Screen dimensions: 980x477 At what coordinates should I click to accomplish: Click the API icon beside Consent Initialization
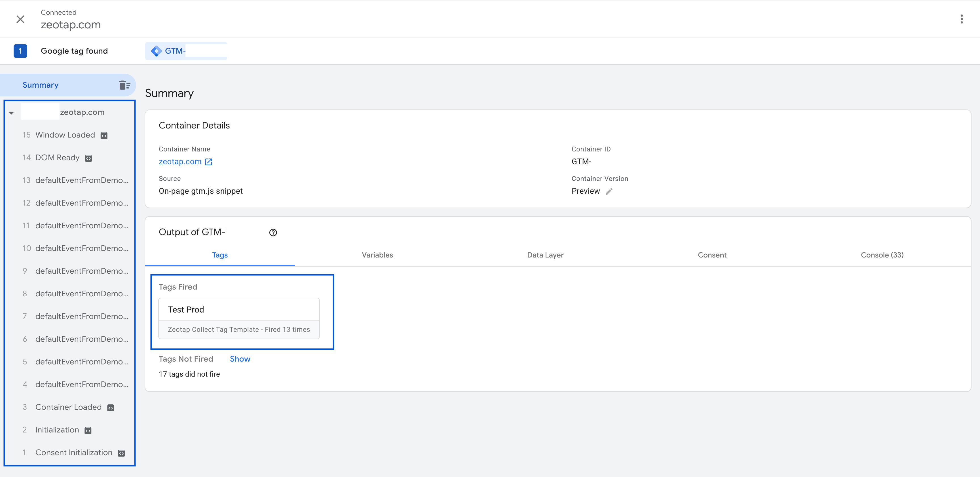coord(121,453)
